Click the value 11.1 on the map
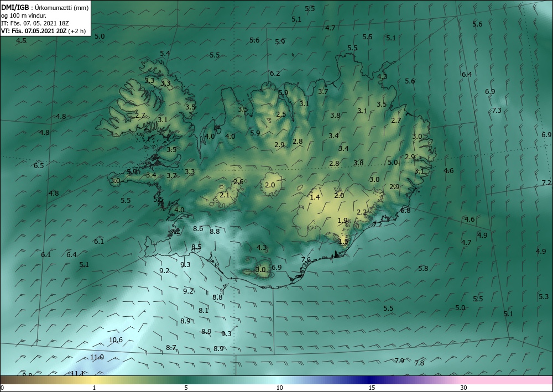 click(x=77, y=373)
